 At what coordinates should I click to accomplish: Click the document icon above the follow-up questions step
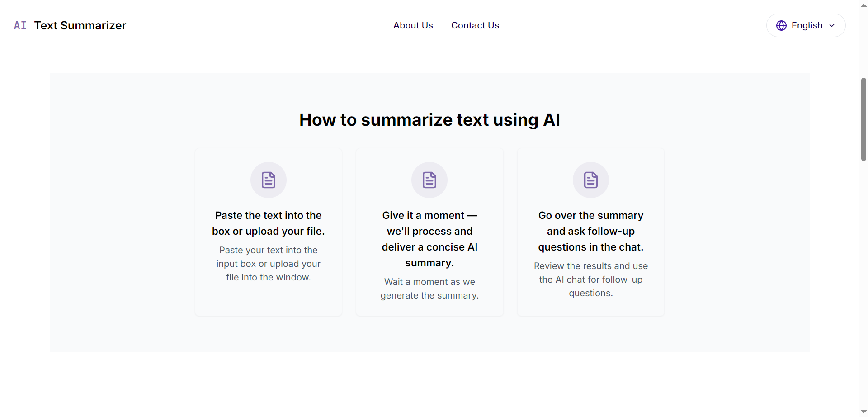(x=591, y=180)
